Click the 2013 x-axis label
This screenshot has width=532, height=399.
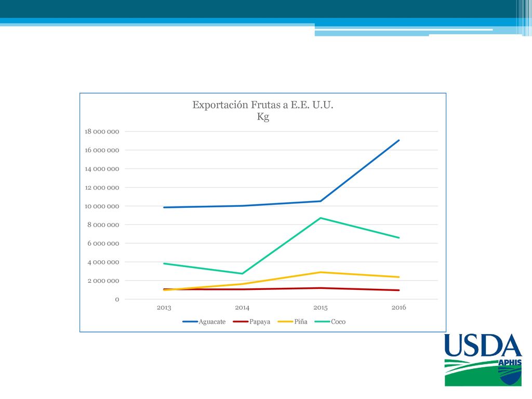tap(164, 308)
